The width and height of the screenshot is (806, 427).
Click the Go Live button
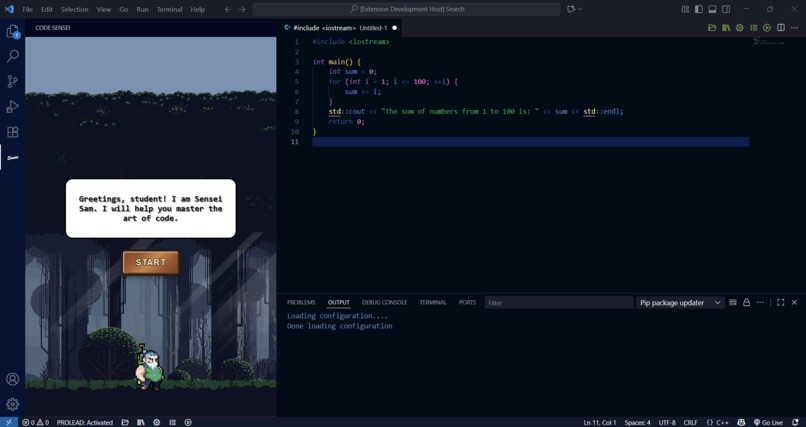tap(768, 422)
